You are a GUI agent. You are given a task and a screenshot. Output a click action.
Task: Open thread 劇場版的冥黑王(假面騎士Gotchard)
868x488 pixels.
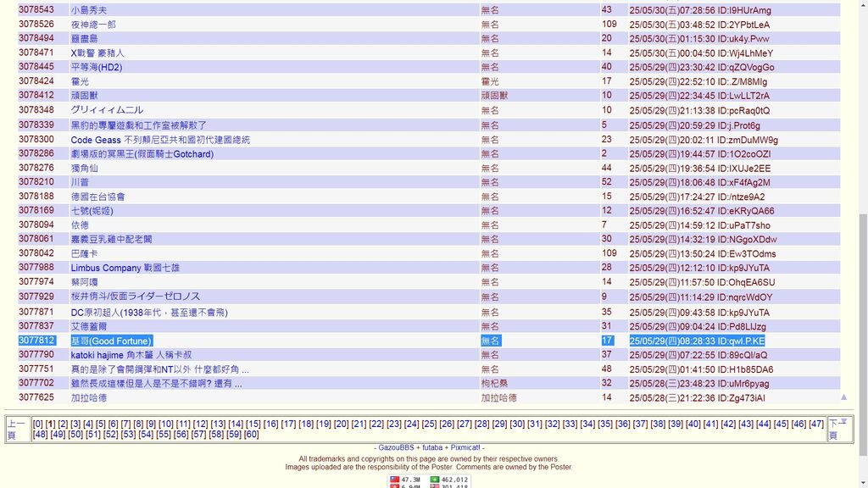142,154
